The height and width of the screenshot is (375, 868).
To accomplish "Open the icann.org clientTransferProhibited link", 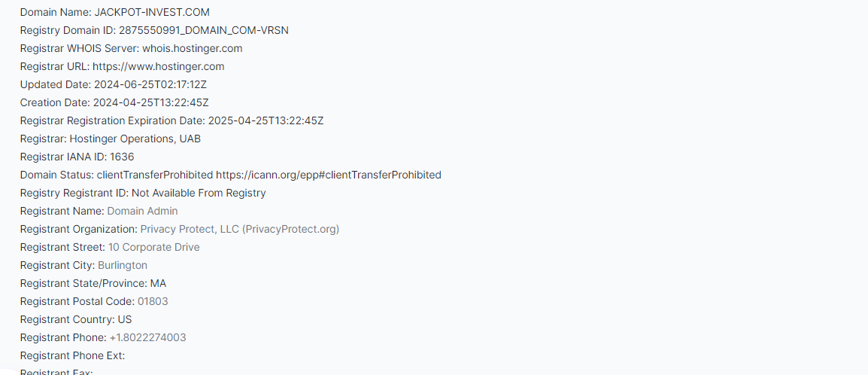I will coord(328,175).
